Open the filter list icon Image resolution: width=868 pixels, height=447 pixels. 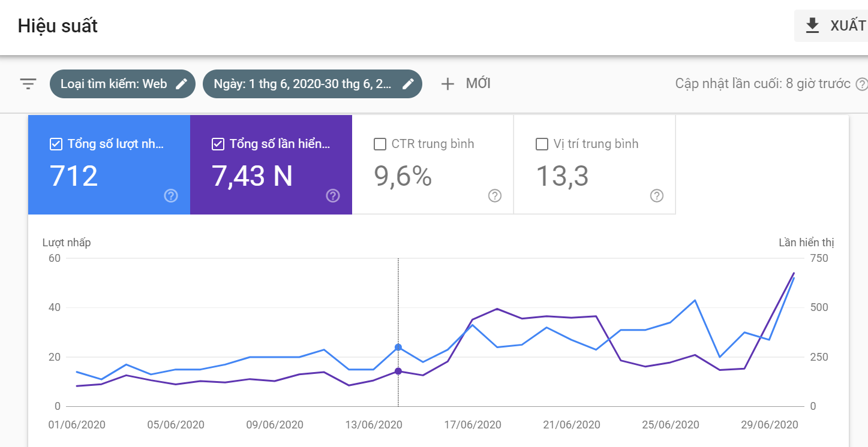point(28,84)
